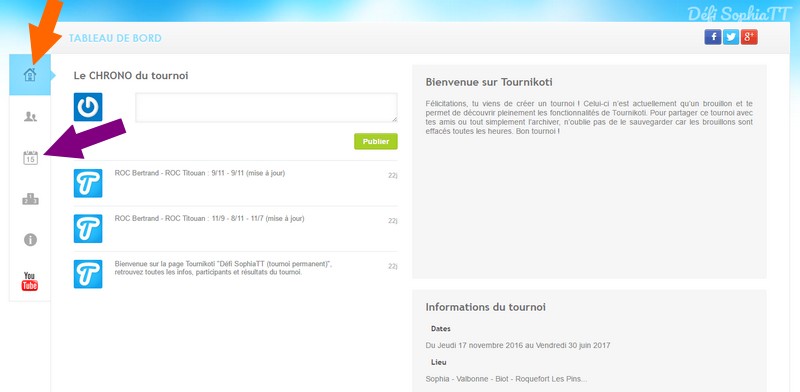Click the Informations du tournoi heading

pos(485,307)
